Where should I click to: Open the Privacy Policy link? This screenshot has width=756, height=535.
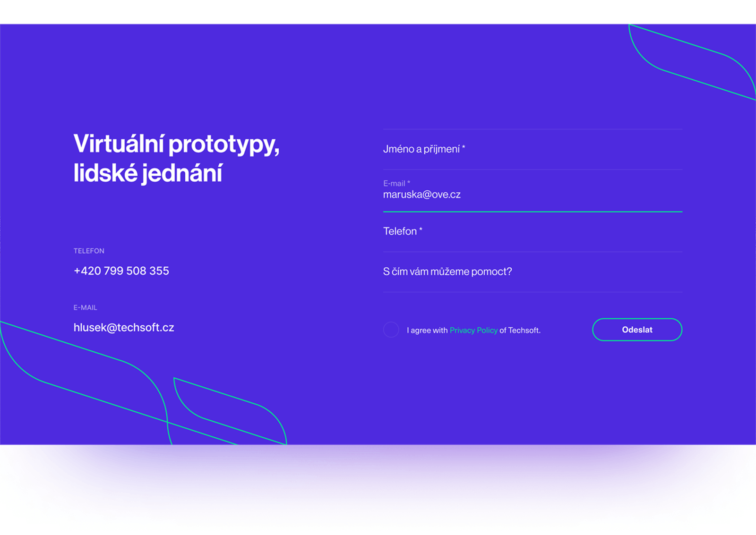pyautogui.click(x=473, y=331)
